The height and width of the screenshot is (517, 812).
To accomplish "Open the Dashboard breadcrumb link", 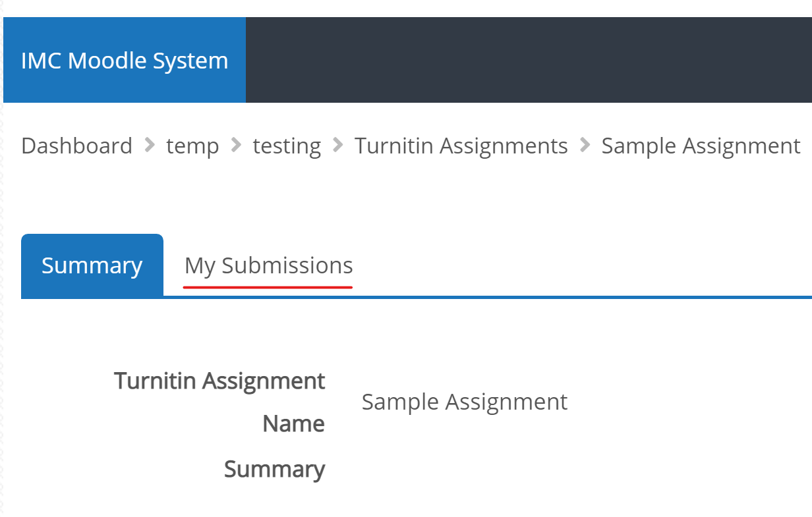I will click(x=76, y=146).
